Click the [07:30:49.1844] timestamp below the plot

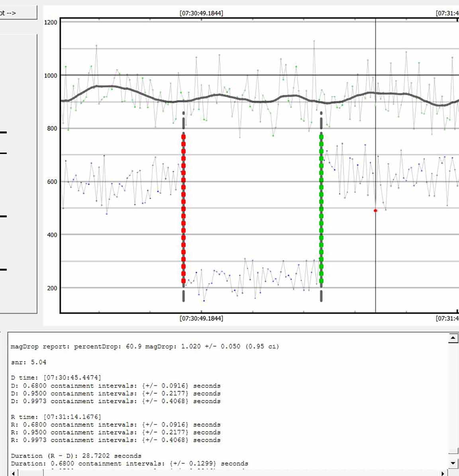pos(201,318)
